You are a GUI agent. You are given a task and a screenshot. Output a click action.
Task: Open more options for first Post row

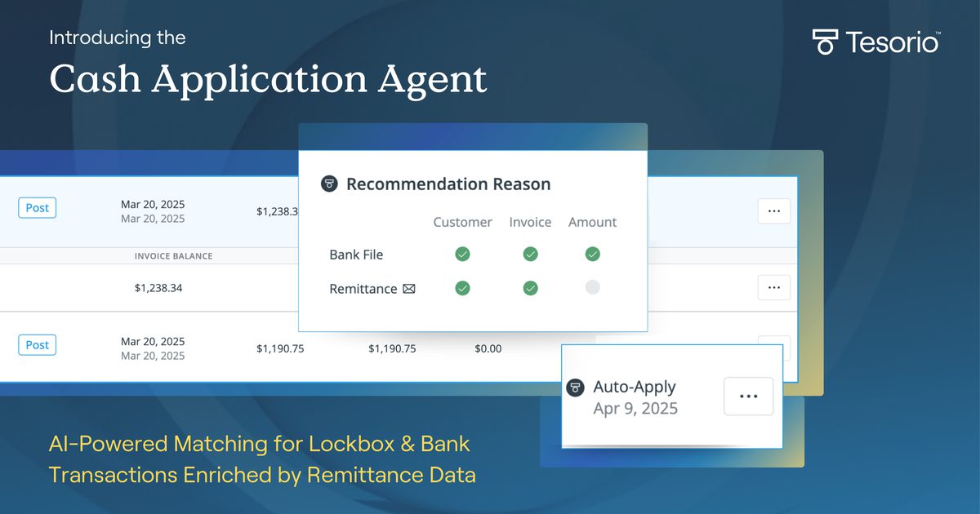pyautogui.click(x=774, y=210)
